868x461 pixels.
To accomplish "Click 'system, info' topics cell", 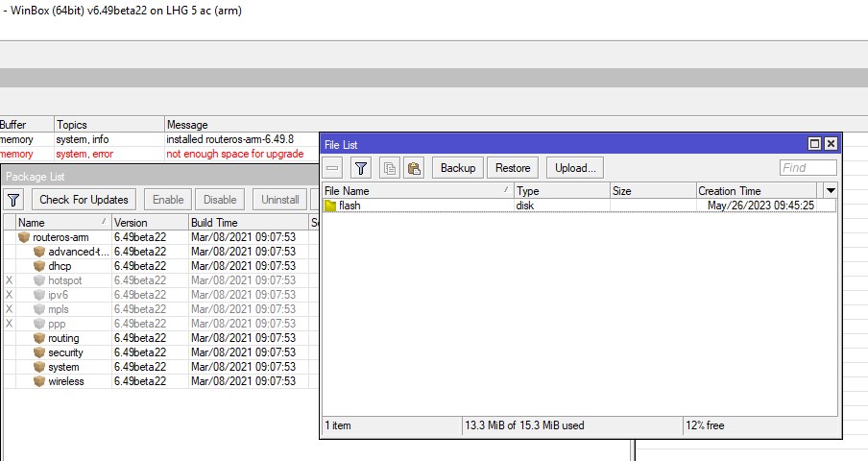I will [82, 139].
